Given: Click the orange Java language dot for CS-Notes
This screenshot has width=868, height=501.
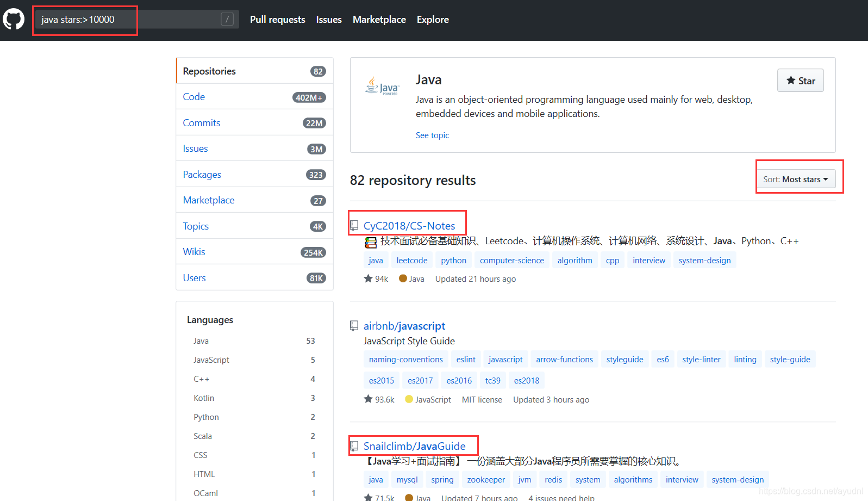Looking at the screenshot, I should (x=403, y=279).
